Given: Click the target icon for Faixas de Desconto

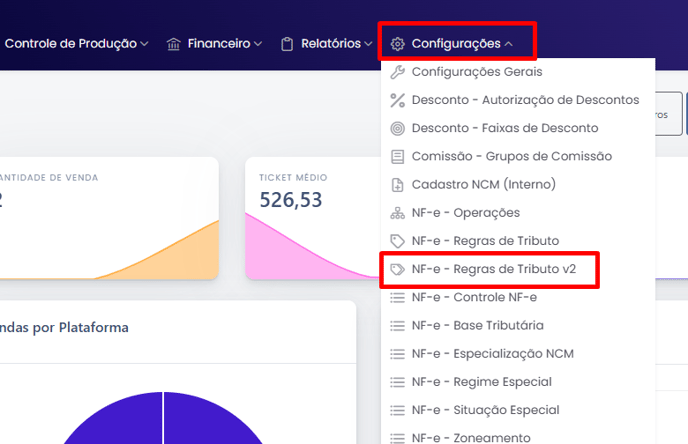Looking at the screenshot, I should [397, 128].
